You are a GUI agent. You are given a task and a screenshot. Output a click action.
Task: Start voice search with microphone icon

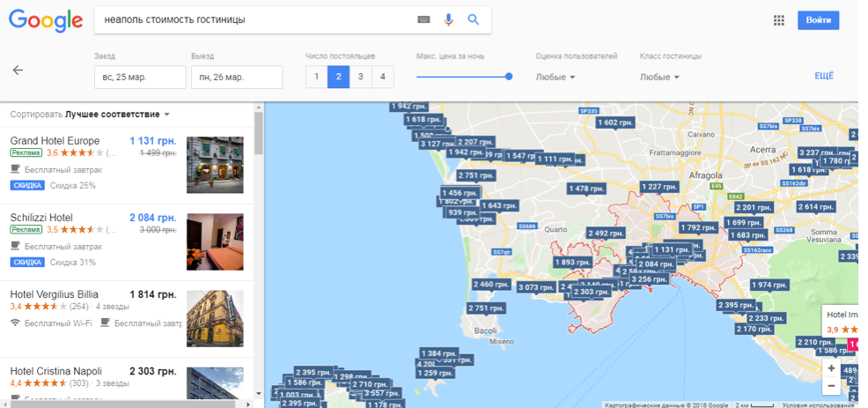pos(448,20)
